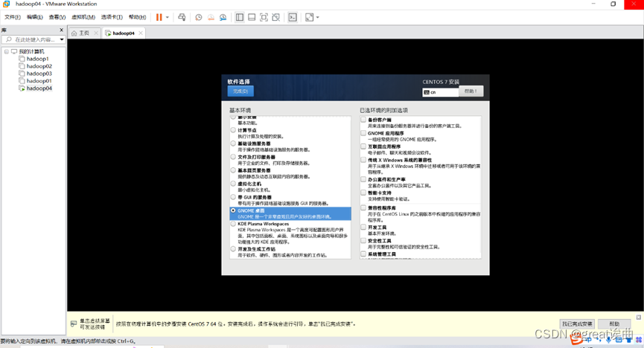Check the 办公套件和生产率 checkbox
This screenshot has height=348, width=644.
point(363,179)
